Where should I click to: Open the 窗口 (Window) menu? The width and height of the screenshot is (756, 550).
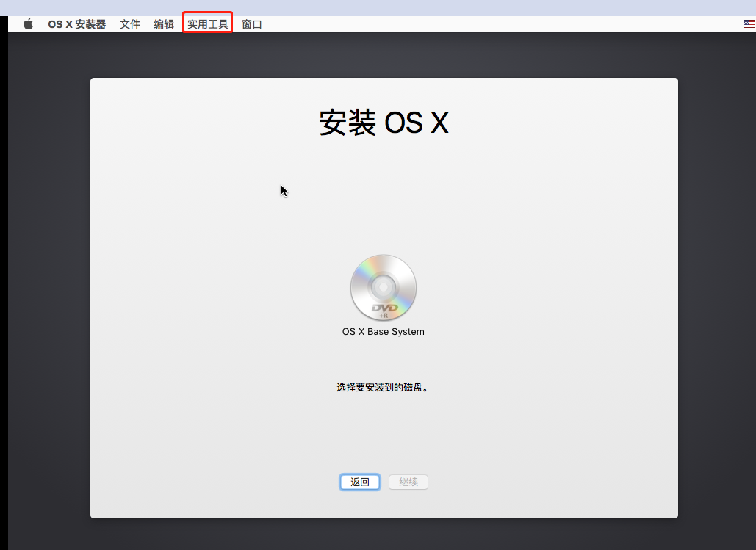pos(251,23)
